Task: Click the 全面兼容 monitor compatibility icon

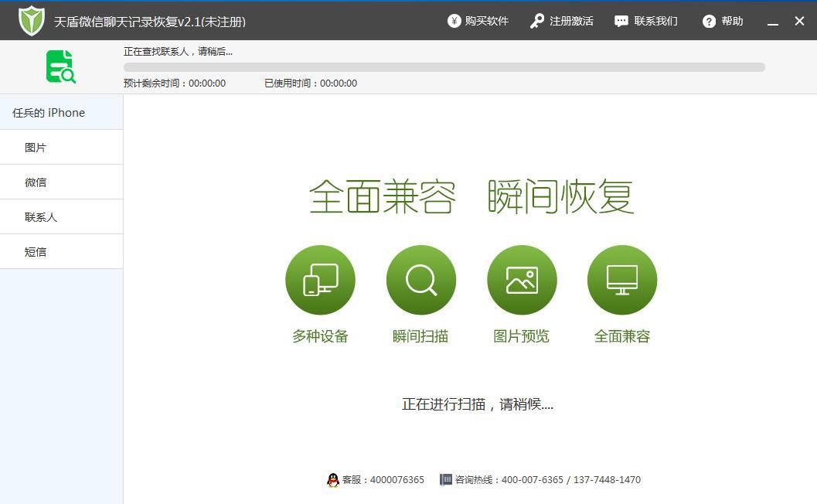Action: coord(621,280)
